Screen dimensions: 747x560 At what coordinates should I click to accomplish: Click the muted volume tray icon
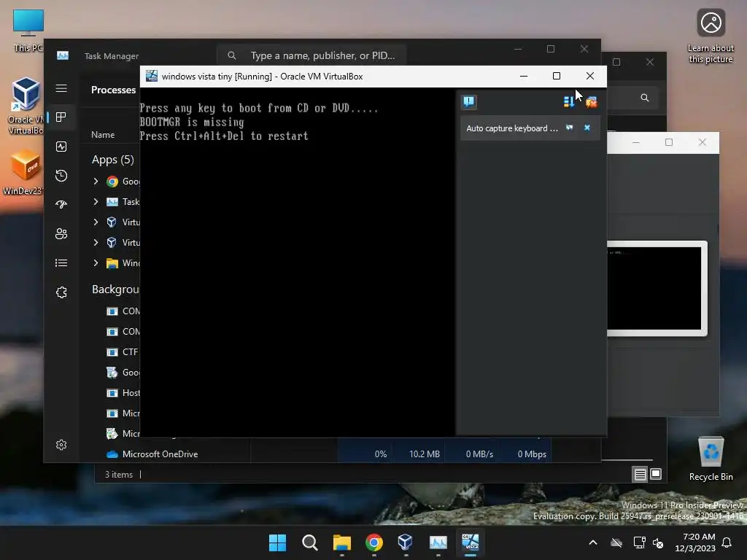pos(658,542)
